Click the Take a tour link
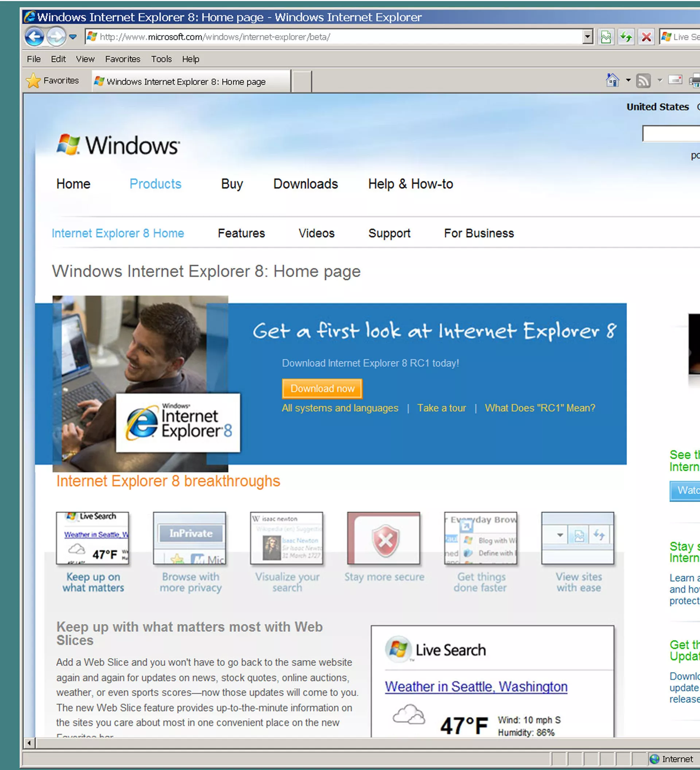This screenshot has height=770, width=700. click(x=442, y=408)
